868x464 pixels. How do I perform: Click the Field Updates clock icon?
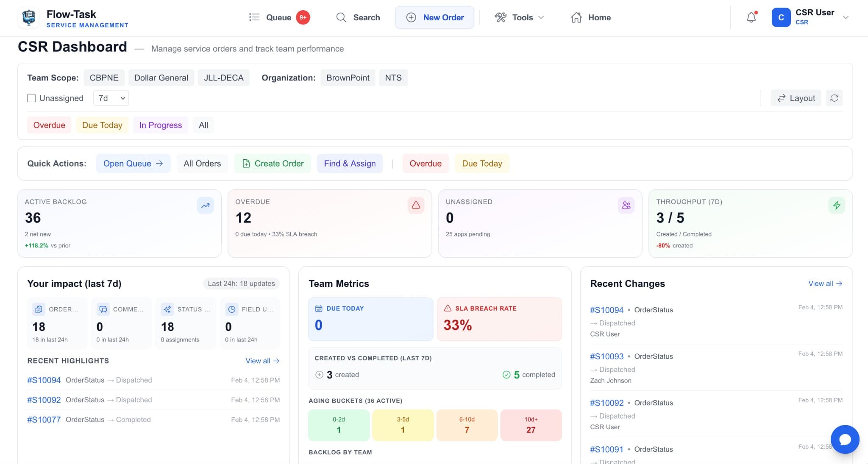pyautogui.click(x=232, y=309)
